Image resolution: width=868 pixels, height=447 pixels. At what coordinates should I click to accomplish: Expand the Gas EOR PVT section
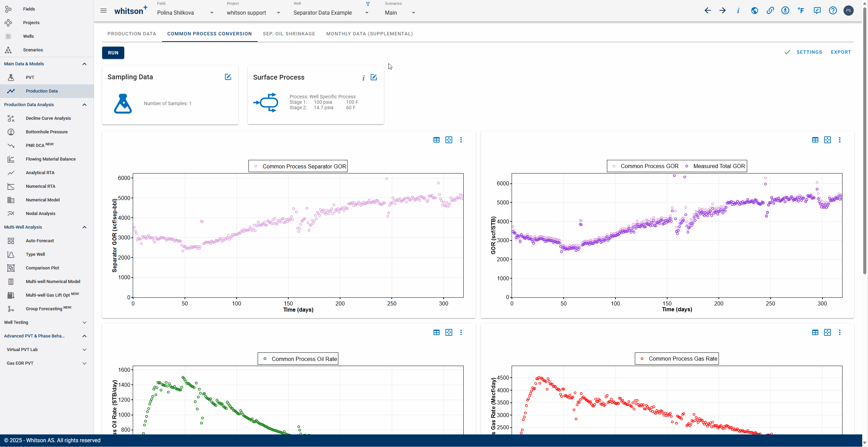pyautogui.click(x=84, y=363)
